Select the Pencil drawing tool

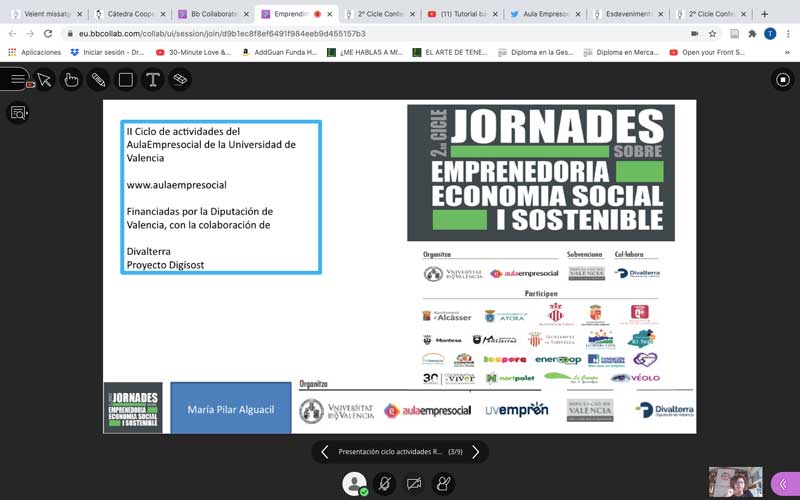point(98,80)
